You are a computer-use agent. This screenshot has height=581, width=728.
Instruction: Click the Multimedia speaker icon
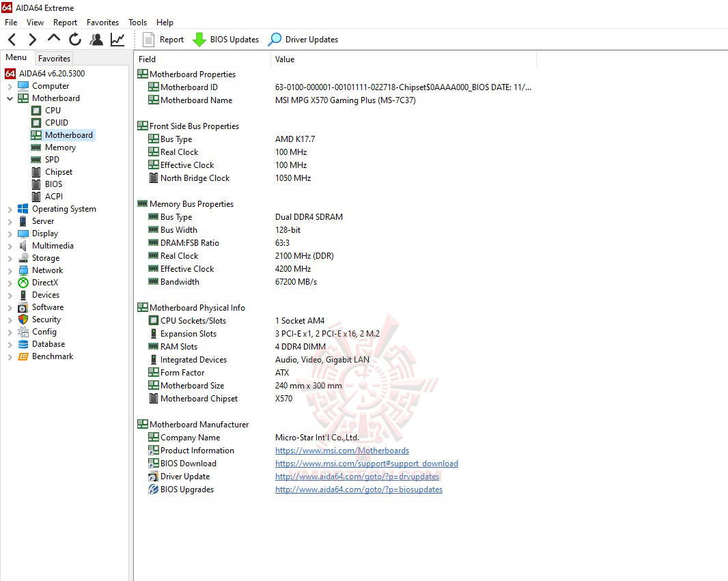coord(23,246)
